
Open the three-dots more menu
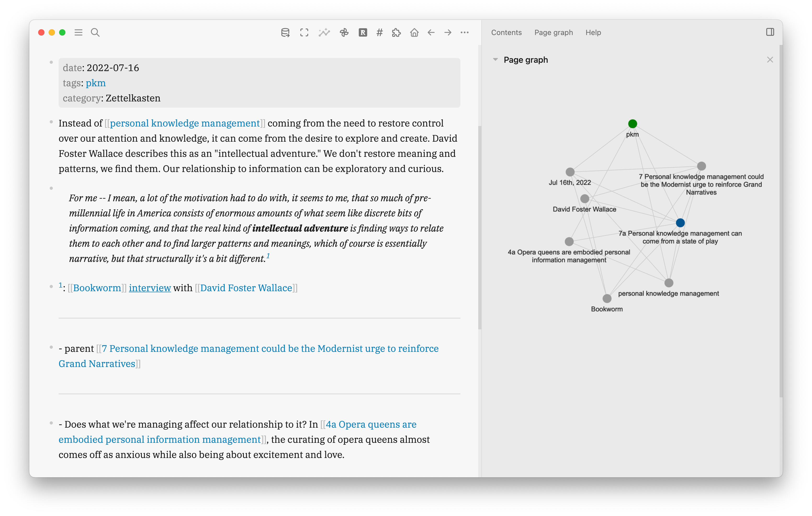pos(464,32)
